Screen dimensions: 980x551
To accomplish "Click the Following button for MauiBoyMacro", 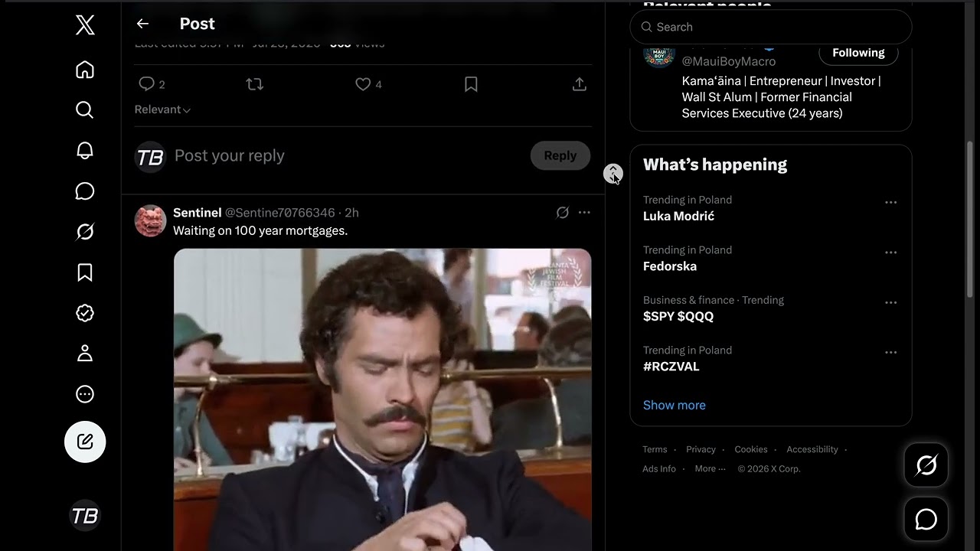I will click(858, 53).
